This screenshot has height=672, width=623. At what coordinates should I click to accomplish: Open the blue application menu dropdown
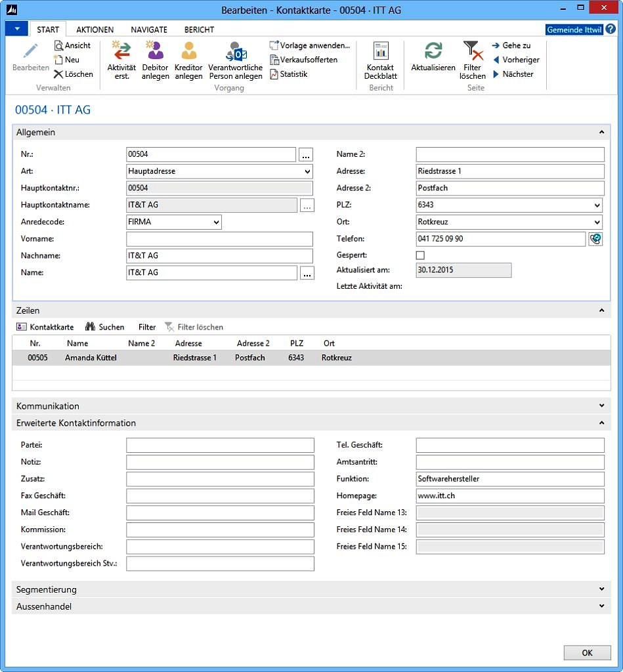click(x=16, y=29)
